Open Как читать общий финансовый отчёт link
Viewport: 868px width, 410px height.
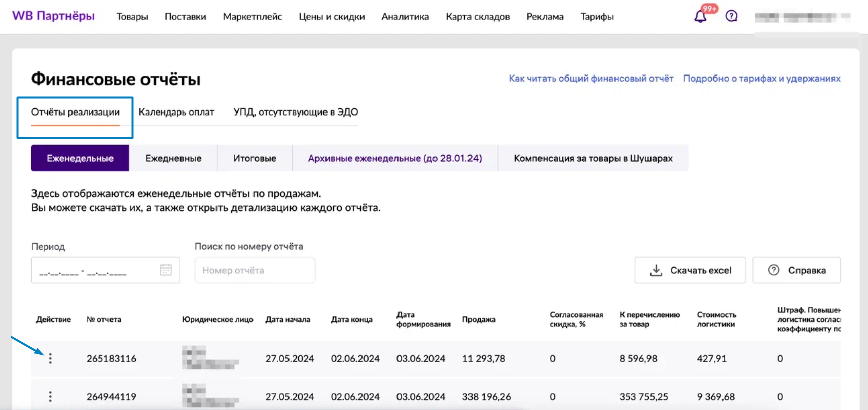coord(591,79)
